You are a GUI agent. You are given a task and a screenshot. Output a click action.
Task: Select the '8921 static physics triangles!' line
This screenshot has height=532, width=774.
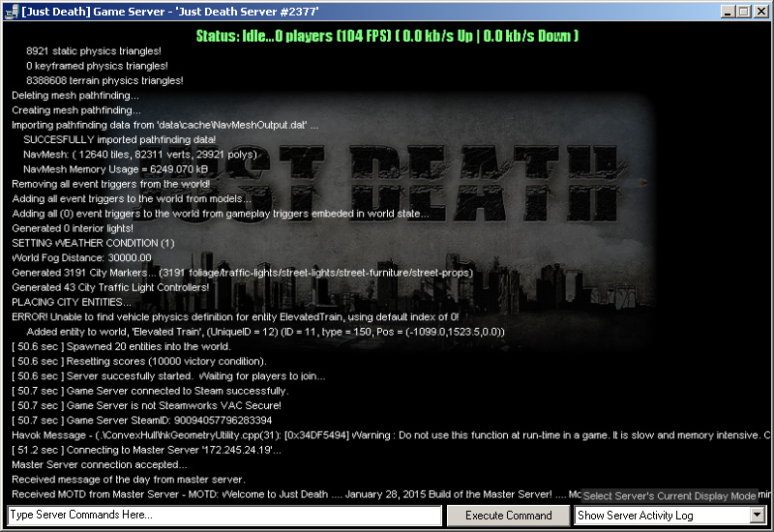coord(94,51)
